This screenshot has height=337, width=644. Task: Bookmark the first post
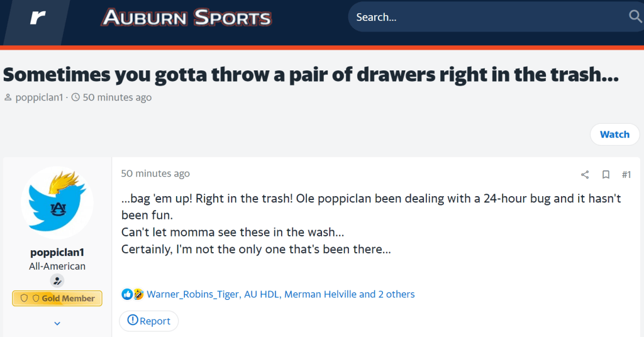tap(606, 174)
